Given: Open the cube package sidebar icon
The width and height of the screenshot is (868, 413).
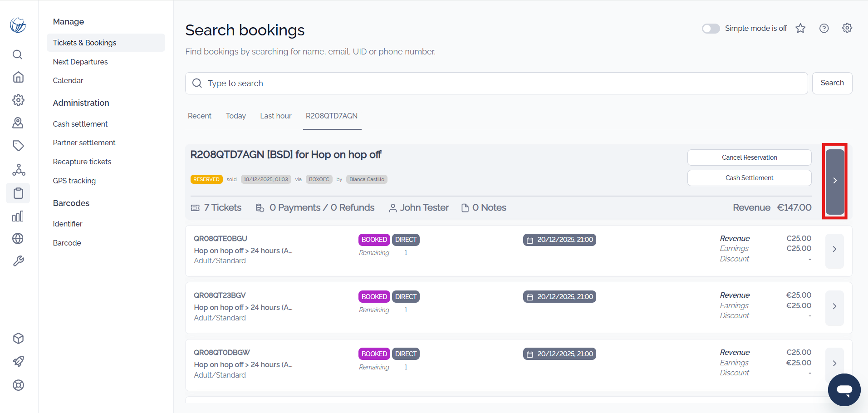Looking at the screenshot, I should (18, 338).
